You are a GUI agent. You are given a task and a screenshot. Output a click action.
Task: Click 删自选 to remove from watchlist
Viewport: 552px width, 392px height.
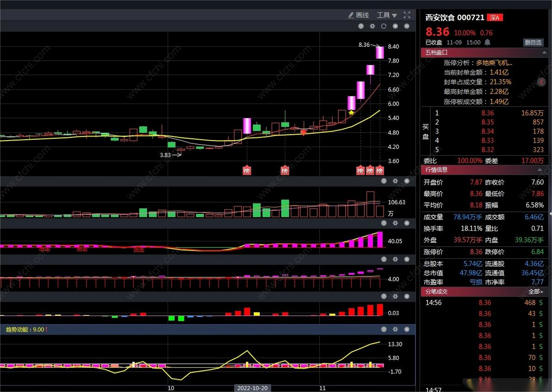coord(533,42)
